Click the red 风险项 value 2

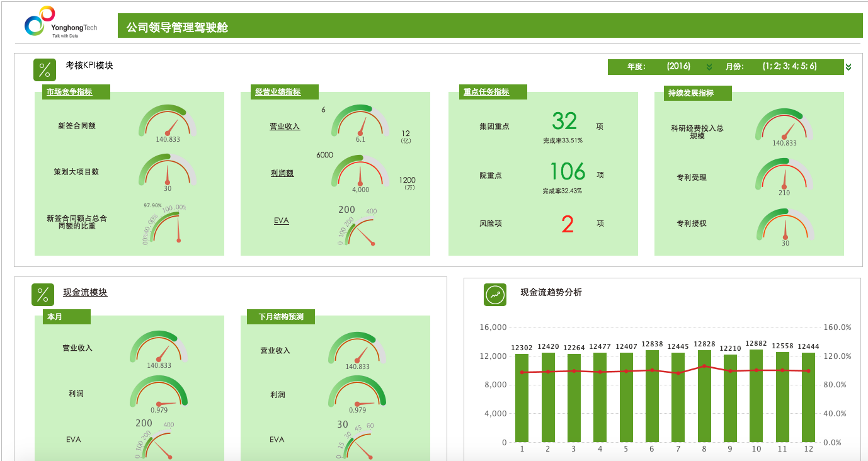click(568, 225)
